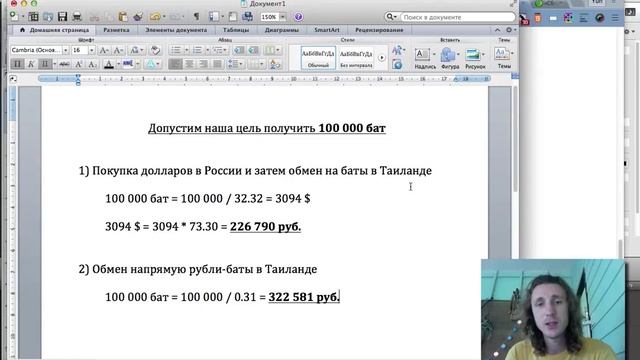This screenshot has height=360, width=640.
Task: Click inside the Поиск в документе field
Action: point(457,17)
